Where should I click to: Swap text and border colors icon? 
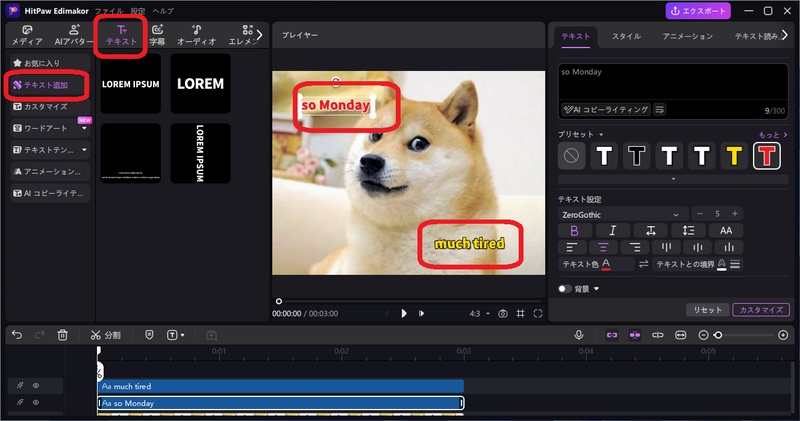(x=643, y=264)
